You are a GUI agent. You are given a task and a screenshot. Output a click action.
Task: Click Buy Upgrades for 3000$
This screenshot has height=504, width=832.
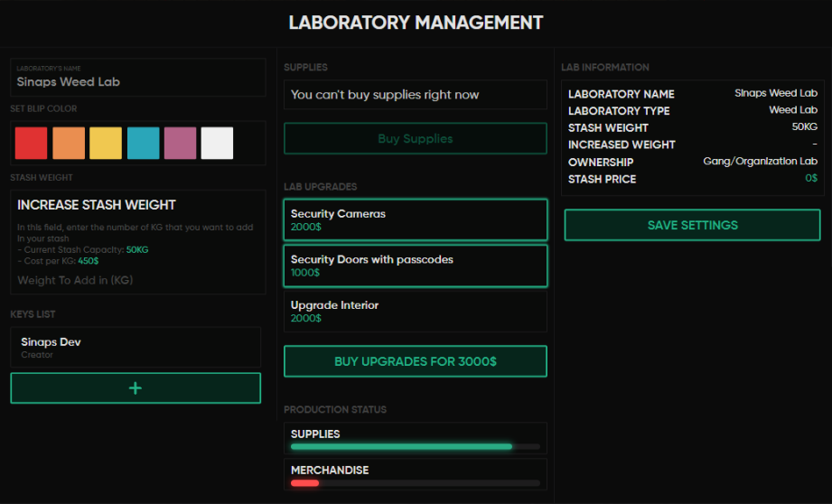click(x=415, y=361)
